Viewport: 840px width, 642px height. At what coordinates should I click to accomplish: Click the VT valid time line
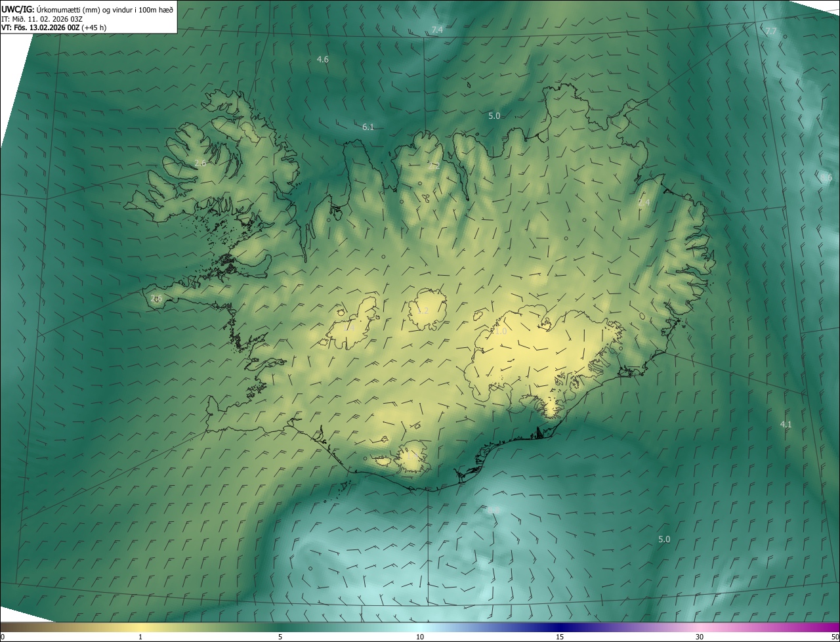54,28
